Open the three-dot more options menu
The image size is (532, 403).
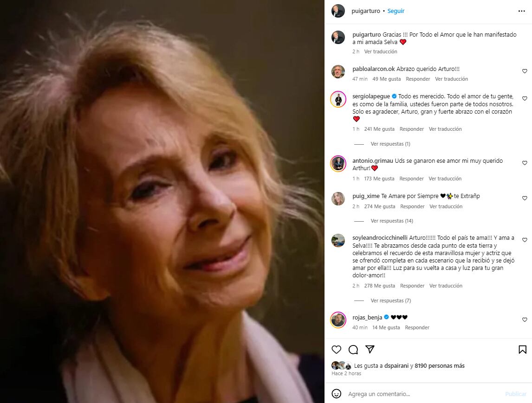tap(521, 11)
